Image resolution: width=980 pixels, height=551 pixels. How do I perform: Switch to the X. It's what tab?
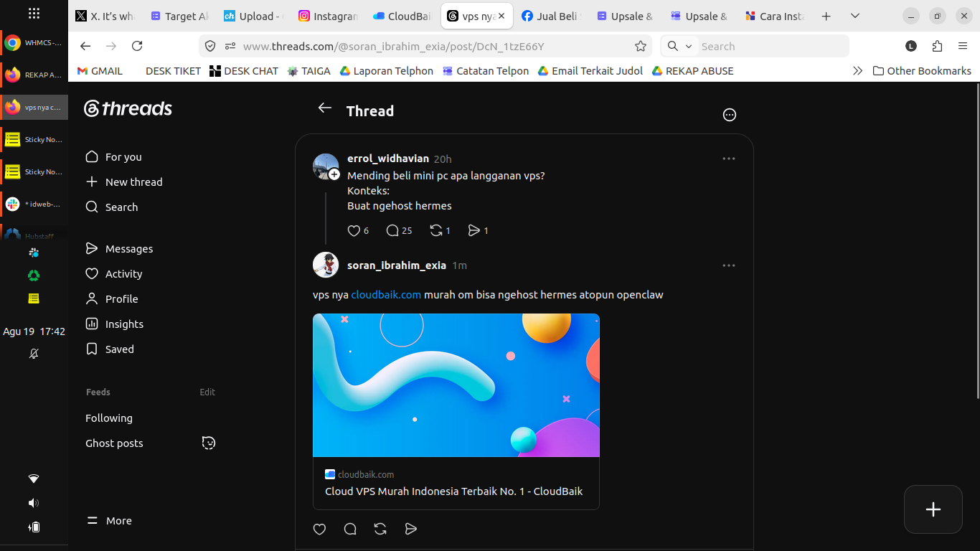(x=105, y=16)
